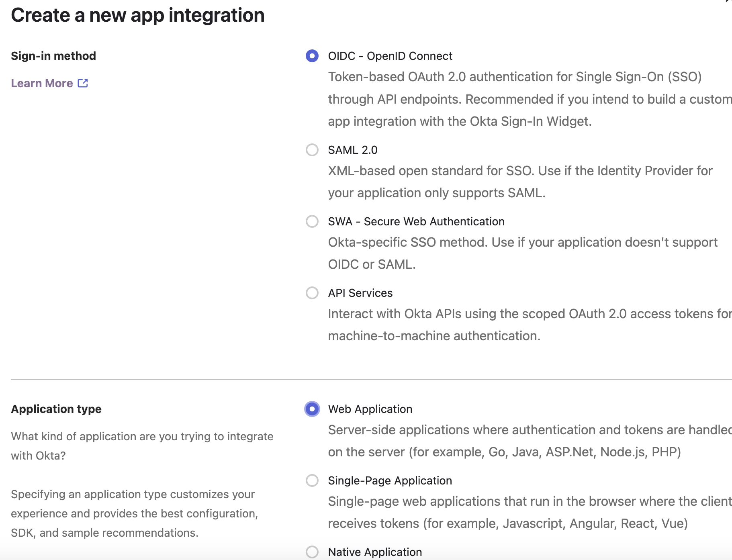Choose the SWA - Secure Web Authentication radio
732x560 pixels.
tap(312, 221)
